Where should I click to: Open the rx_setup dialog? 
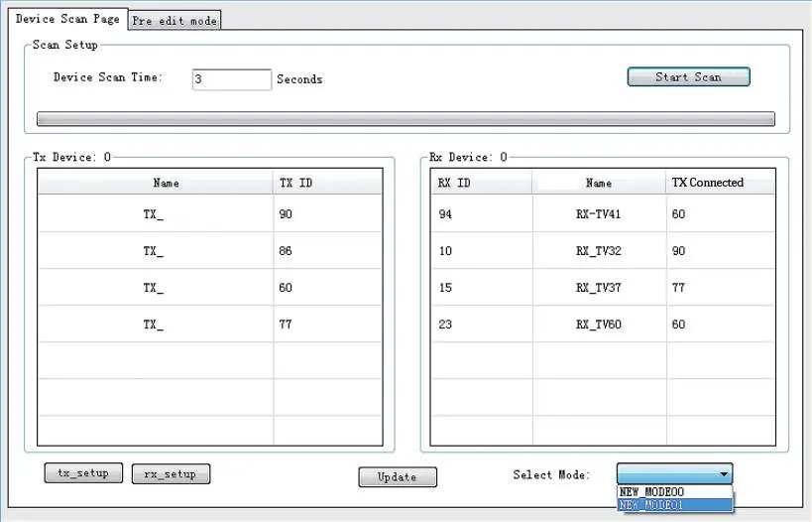point(171,473)
